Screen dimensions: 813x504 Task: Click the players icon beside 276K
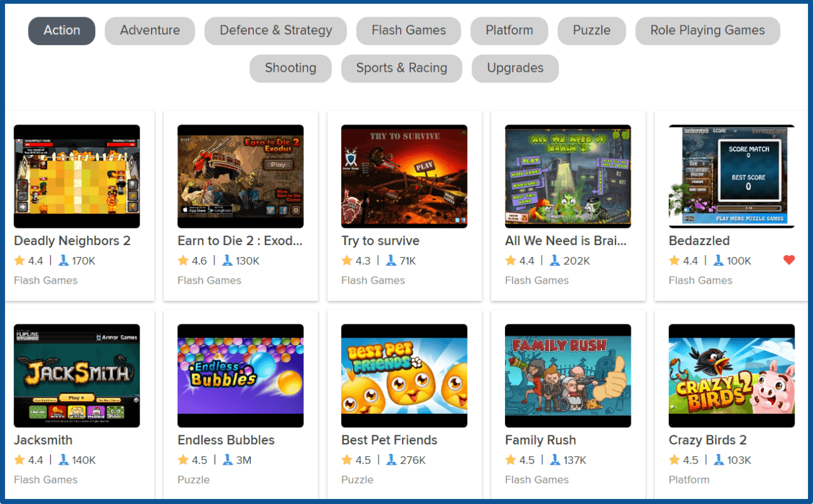coord(391,460)
